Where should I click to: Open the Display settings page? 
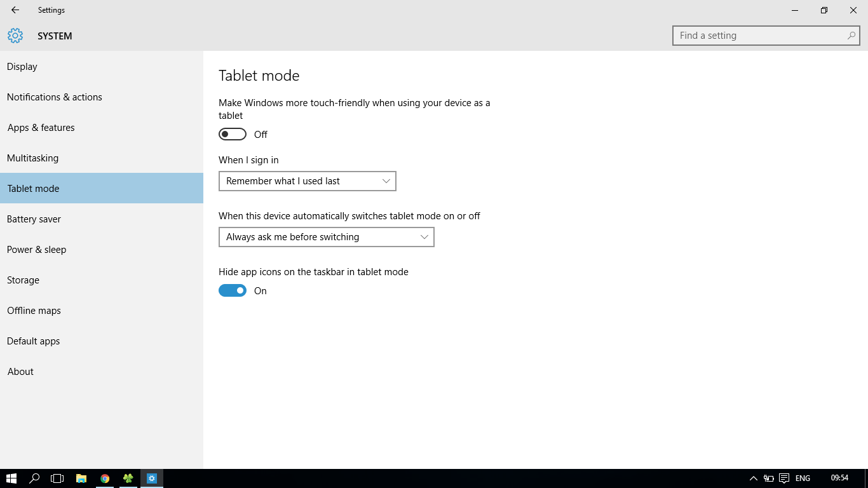tap(22, 67)
